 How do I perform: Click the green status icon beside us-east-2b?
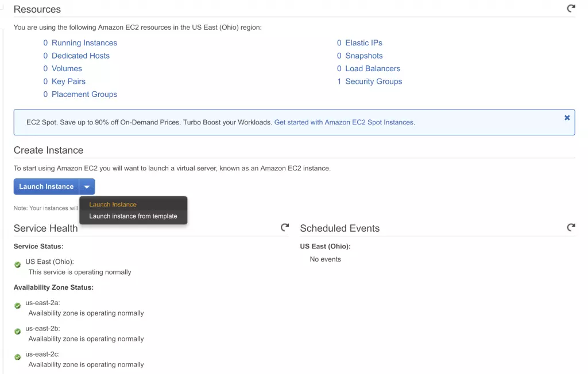pyautogui.click(x=17, y=331)
